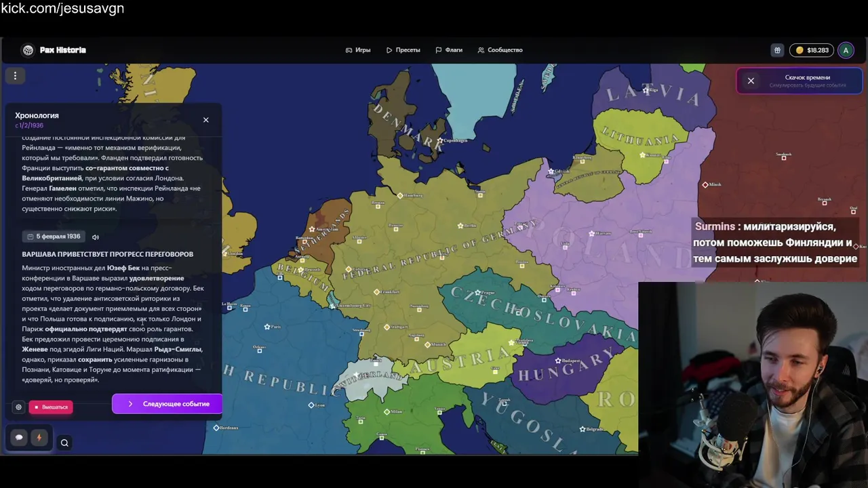Click the headline ВАРШАВА ПРИВЕТСТВУЕТ ПРОГРЕСС ПЕРЕГОВОРОВ
This screenshot has width=868, height=488.
[108, 254]
